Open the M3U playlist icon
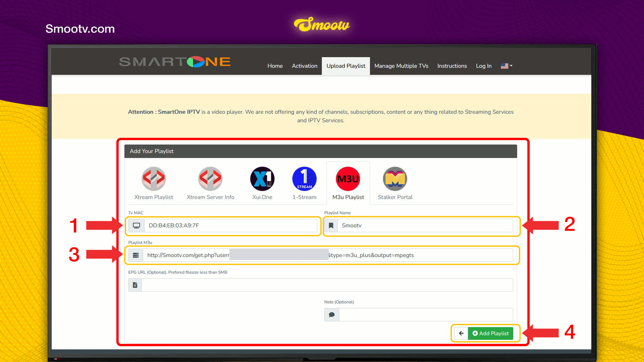The image size is (644, 362). [x=348, y=179]
